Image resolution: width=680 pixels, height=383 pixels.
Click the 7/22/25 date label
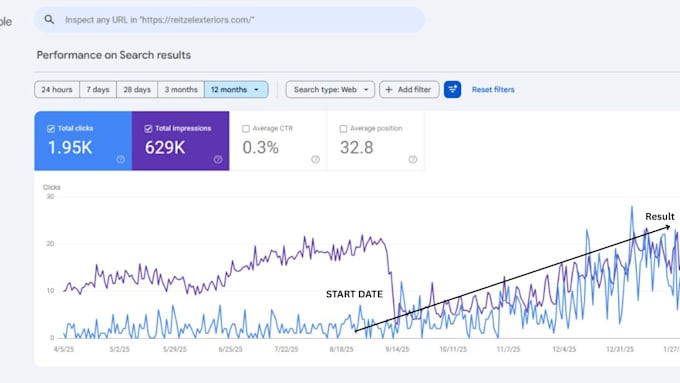pos(286,349)
